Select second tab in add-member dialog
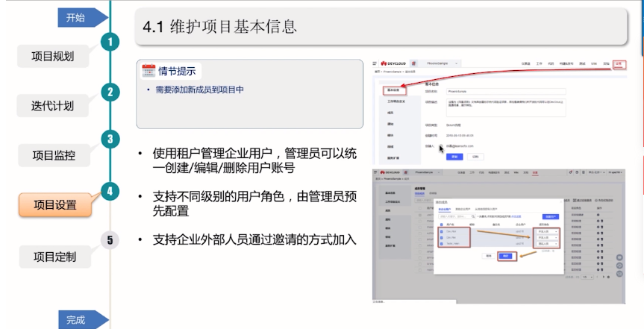Image resolution: width=644 pixels, height=329 pixels. tap(463, 209)
